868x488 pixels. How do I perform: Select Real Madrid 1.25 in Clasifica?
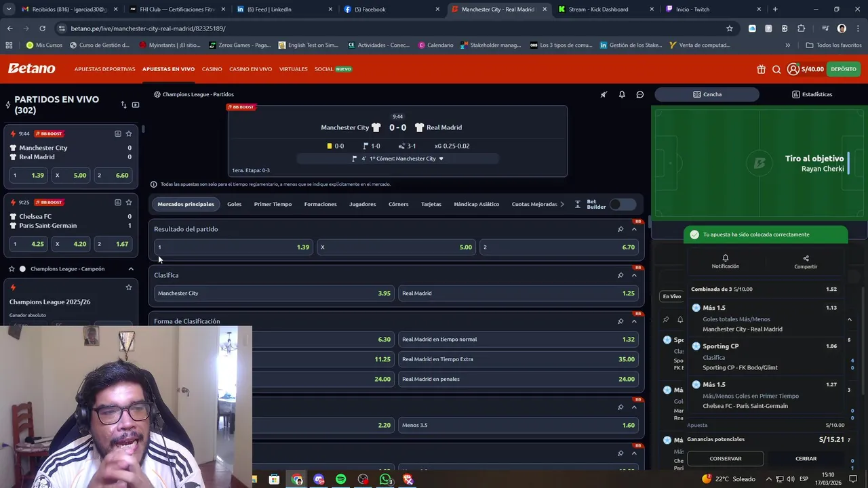519,293
